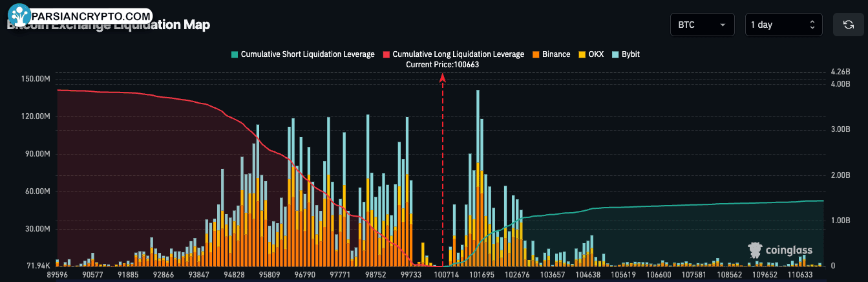Viewport: 868px width, 282px height.
Task: Click the 71.94K left axis label
Action: tap(37, 266)
